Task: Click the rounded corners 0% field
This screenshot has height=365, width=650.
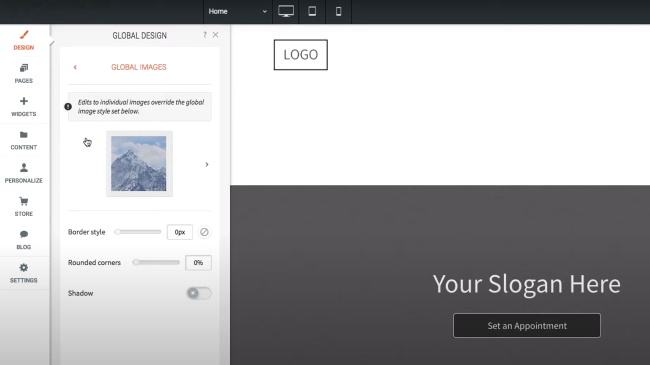Action: (x=198, y=263)
